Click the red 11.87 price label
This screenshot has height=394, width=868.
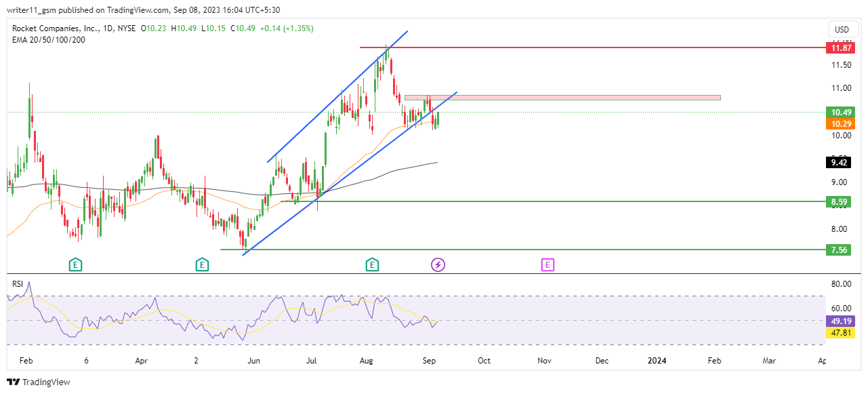(x=841, y=47)
